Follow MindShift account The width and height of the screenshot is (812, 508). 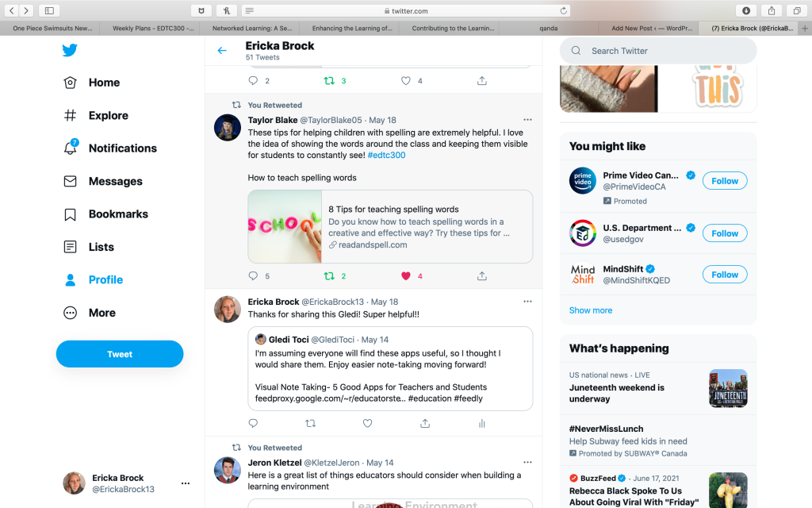725,274
